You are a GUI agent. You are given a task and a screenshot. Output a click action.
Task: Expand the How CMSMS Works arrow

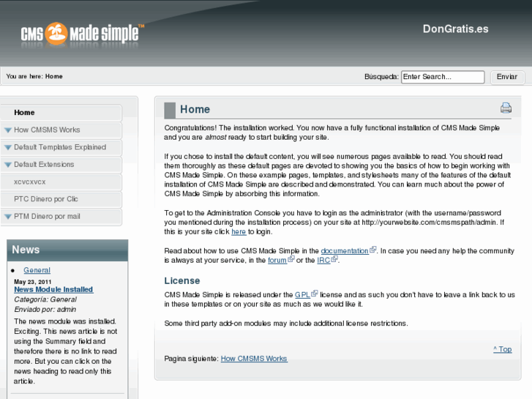[x=8, y=130]
